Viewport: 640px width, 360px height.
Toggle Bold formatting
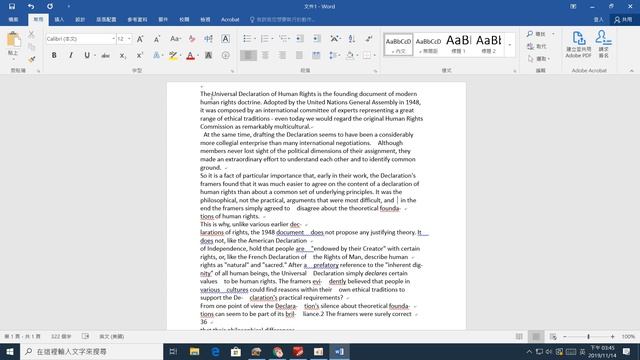[54, 55]
